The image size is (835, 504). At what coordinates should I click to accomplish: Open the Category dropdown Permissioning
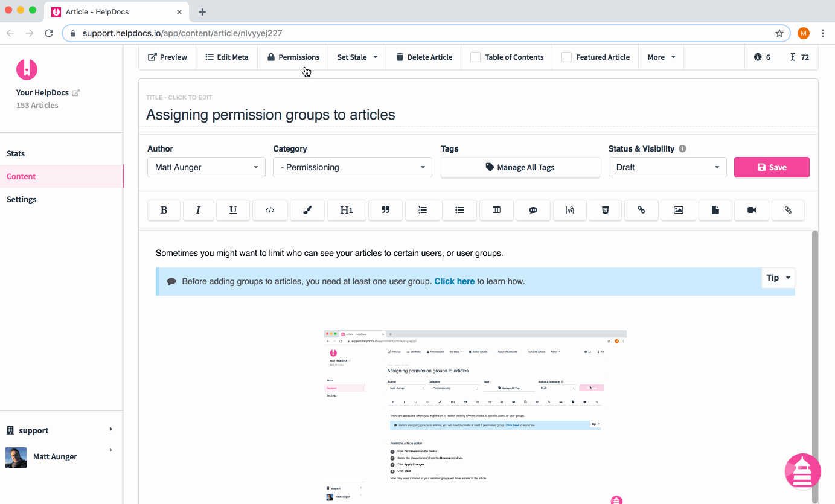tap(353, 167)
